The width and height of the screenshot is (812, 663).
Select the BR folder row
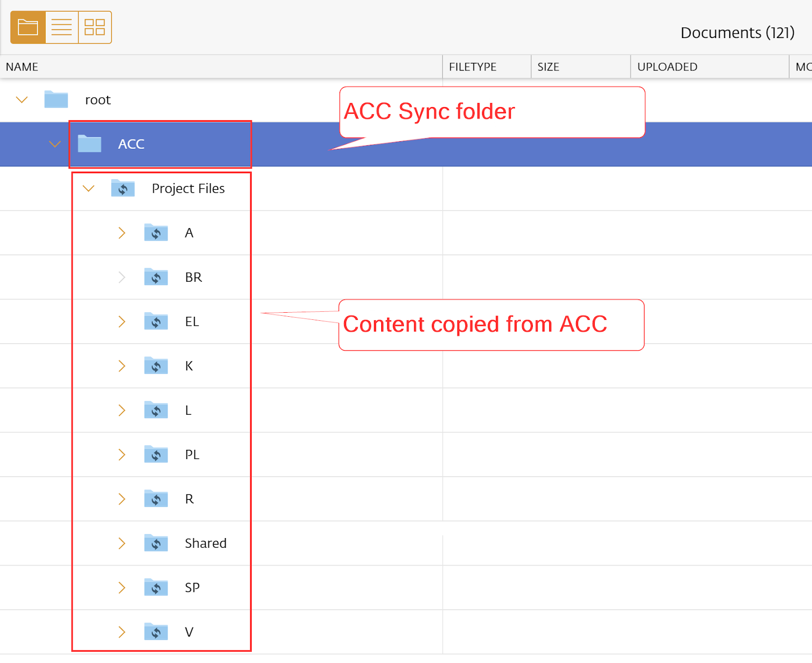point(193,277)
